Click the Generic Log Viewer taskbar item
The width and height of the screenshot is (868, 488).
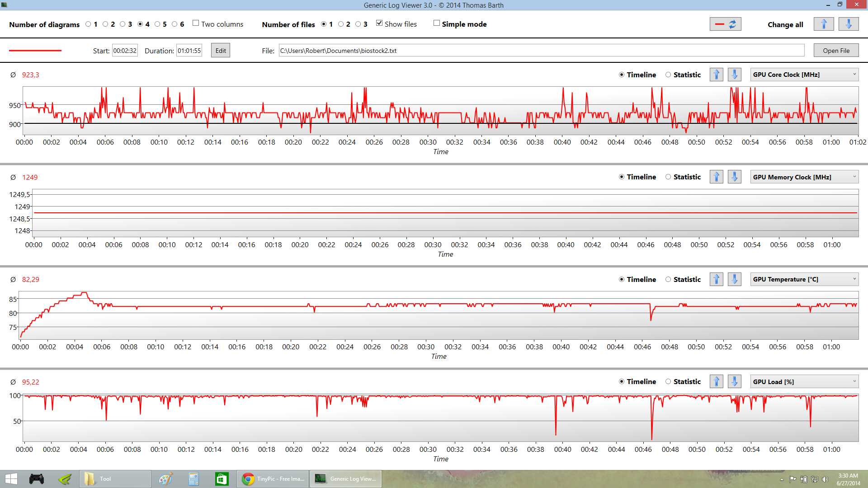click(x=346, y=479)
